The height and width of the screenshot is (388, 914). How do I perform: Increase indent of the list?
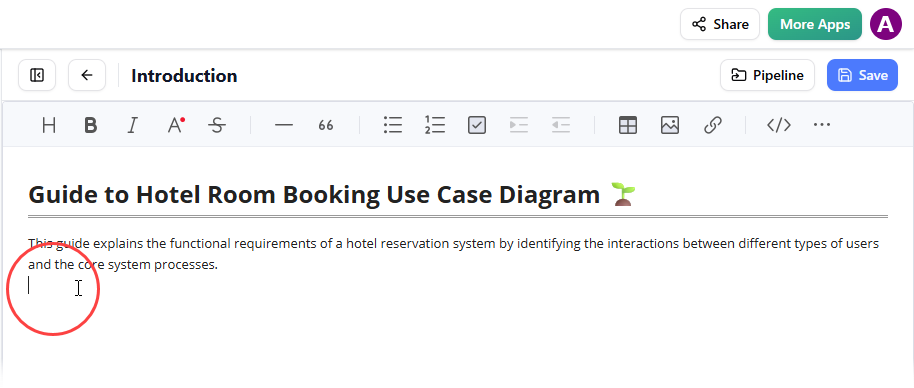click(x=519, y=125)
